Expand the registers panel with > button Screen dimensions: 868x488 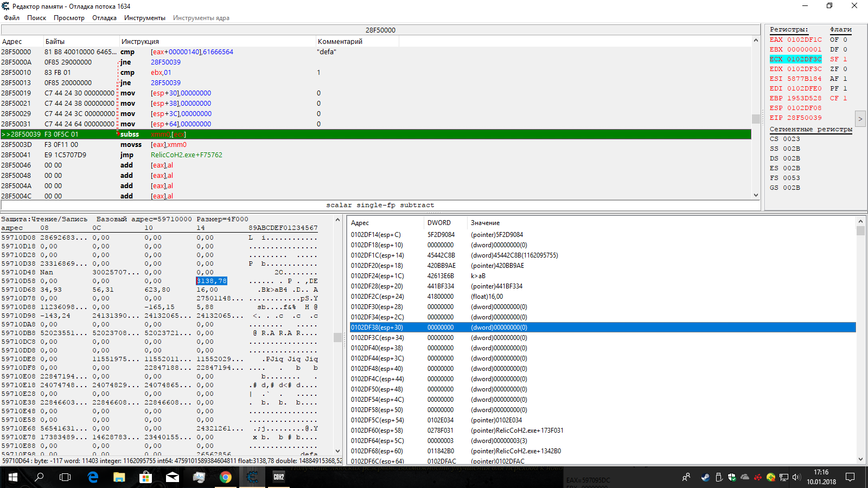coord(860,118)
